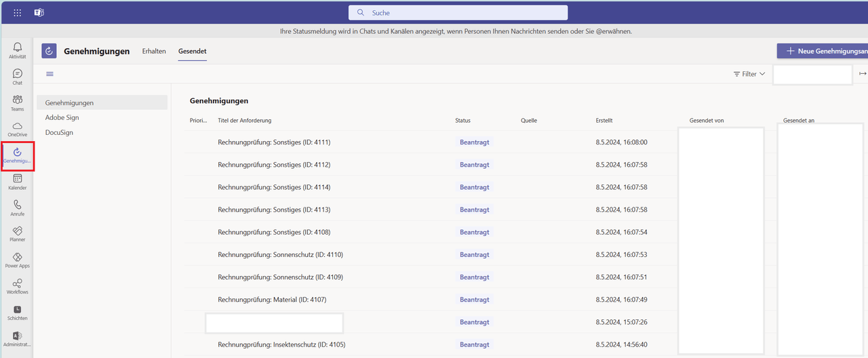Select the Gesendet tab
The width and height of the screenshot is (868, 358).
point(192,52)
